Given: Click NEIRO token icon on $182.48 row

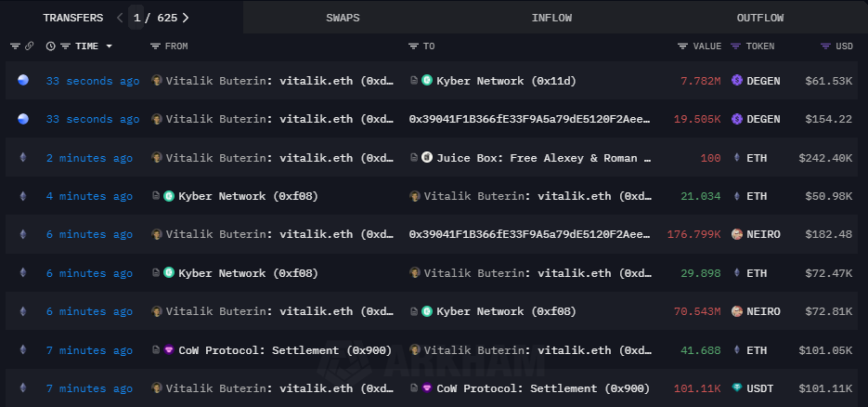Looking at the screenshot, I should click(737, 234).
